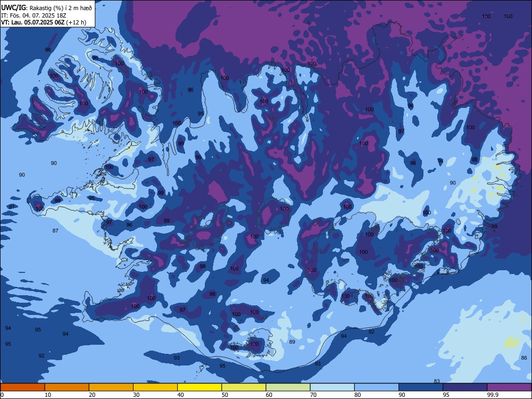Viewport: 532px width, 399px height.
Task: Click the init time 'IT: Fös. 04. 07. 2025 18Z'
Action: click(34, 15)
